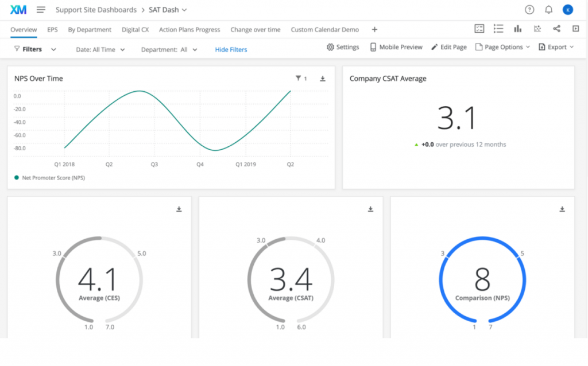Click the -80.0 y-axis label
This screenshot has height=366, width=588.
pos(20,149)
